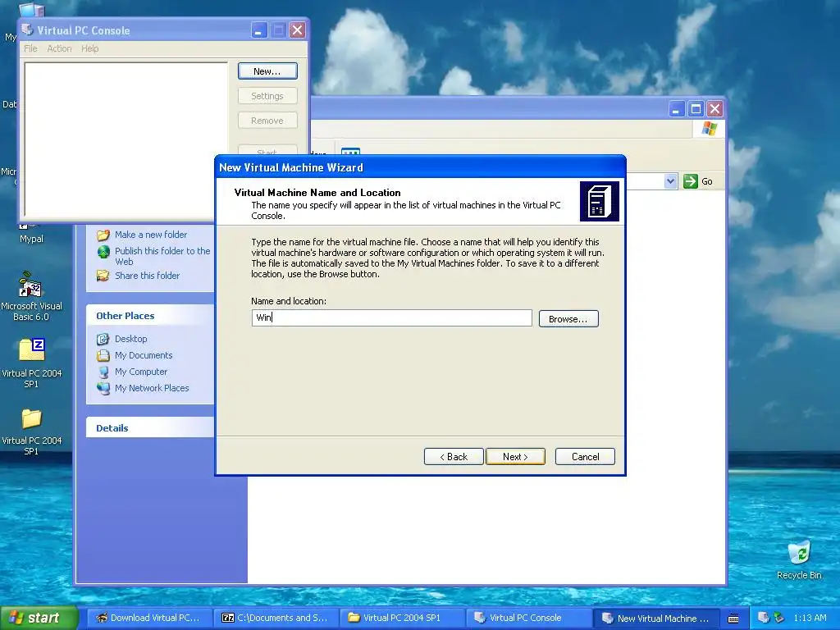Click New... in the Virtual PC Console
The width and height of the screenshot is (840, 630).
pos(267,71)
